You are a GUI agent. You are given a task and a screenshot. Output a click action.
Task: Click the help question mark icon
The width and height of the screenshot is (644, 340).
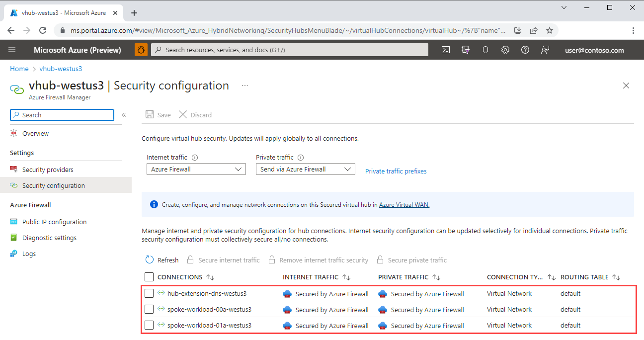(x=525, y=50)
